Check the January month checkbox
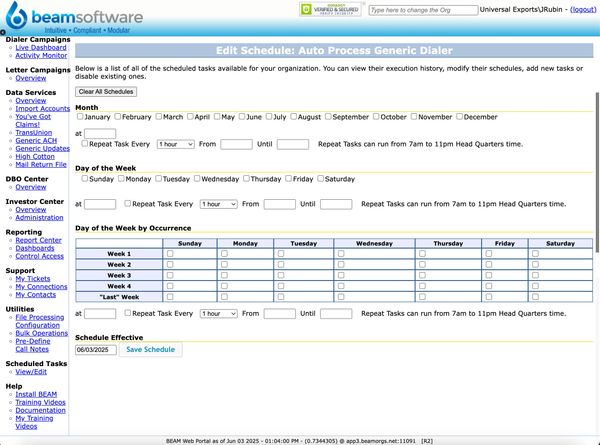 pyautogui.click(x=80, y=117)
